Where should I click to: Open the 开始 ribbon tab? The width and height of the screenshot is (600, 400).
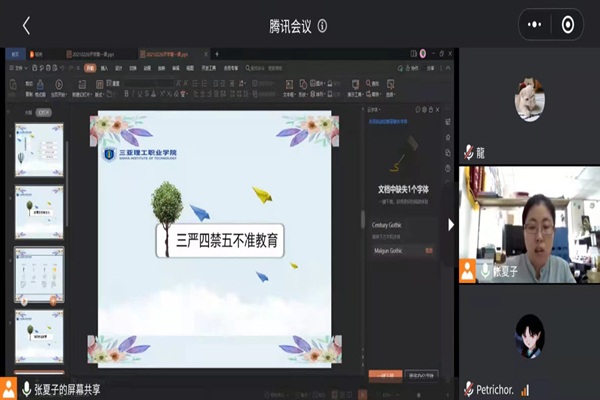click(90, 68)
